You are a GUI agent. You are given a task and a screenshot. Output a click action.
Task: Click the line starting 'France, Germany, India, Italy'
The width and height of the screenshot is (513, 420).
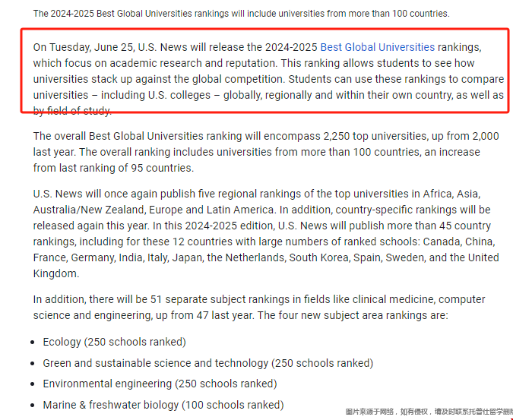point(266,257)
